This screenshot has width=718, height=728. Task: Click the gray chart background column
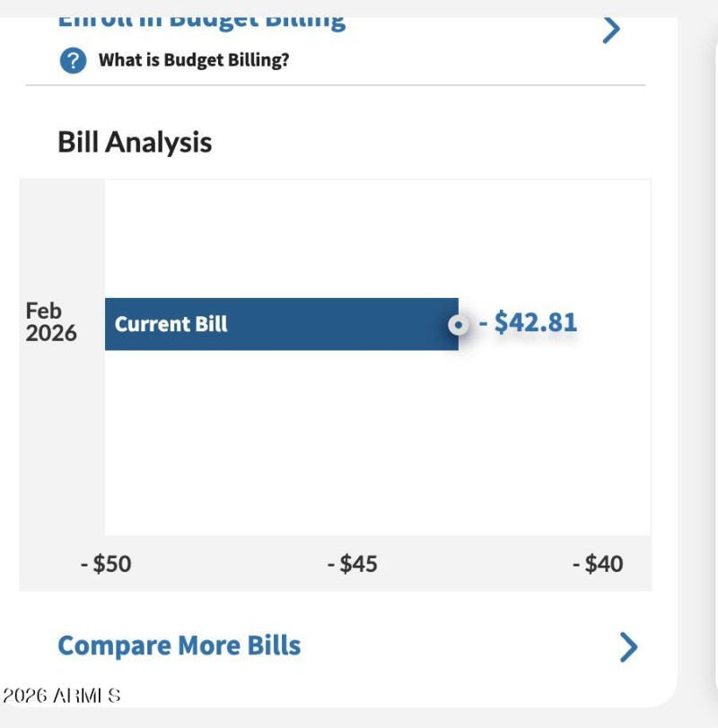(x=58, y=449)
